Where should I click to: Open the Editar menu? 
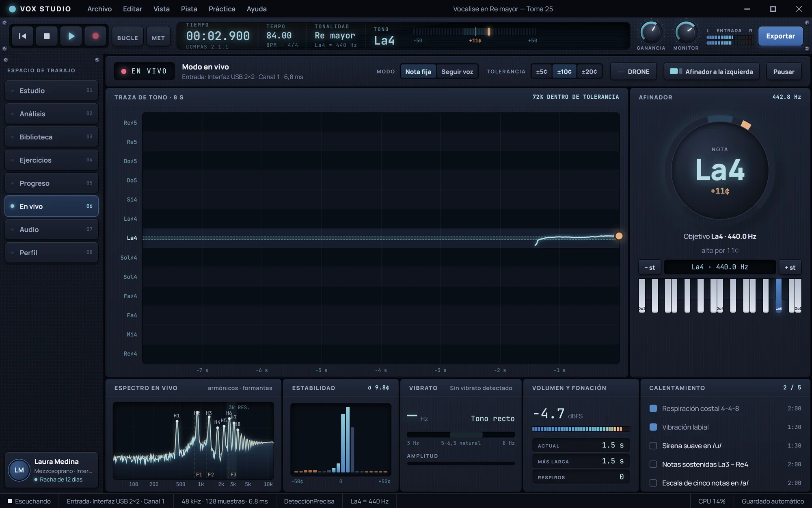pos(132,9)
